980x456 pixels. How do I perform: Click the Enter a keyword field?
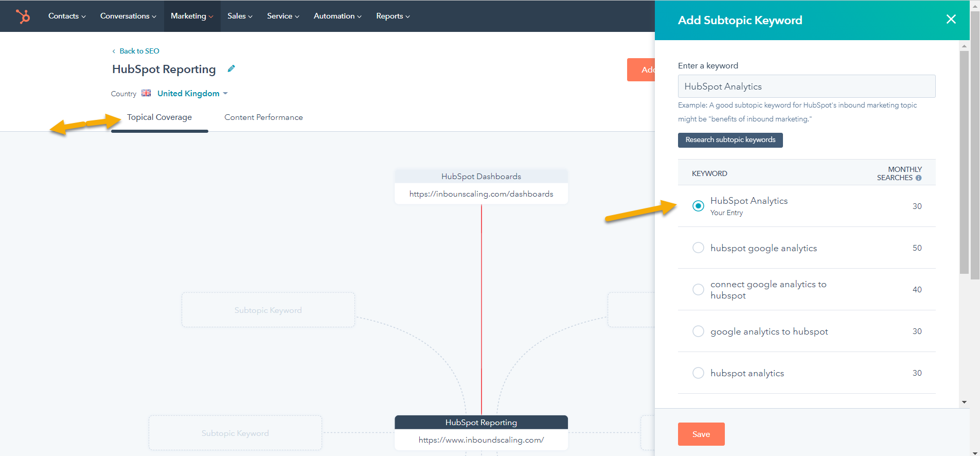[807, 86]
